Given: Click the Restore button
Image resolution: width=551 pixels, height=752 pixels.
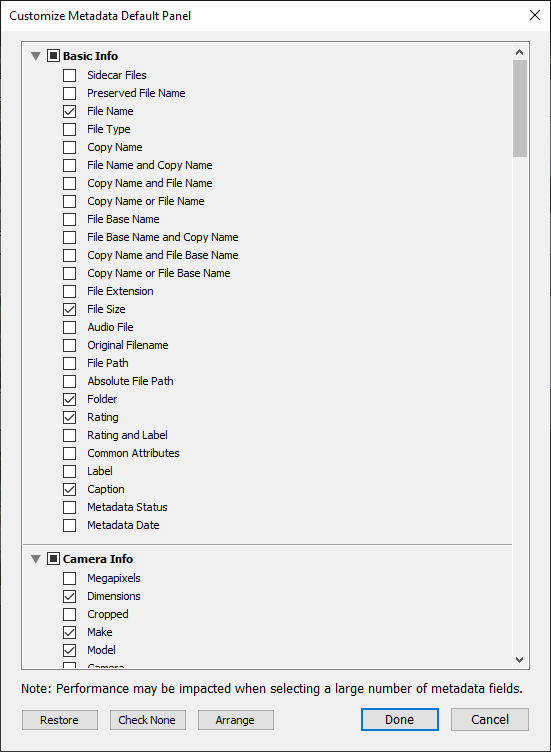Looking at the screenshot, I should tap(59, 720).
